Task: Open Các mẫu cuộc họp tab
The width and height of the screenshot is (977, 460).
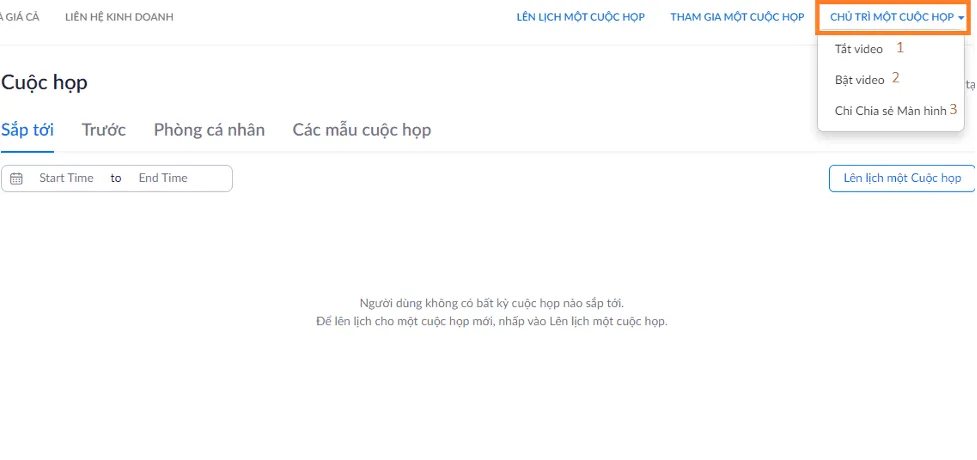Action: 361,131
